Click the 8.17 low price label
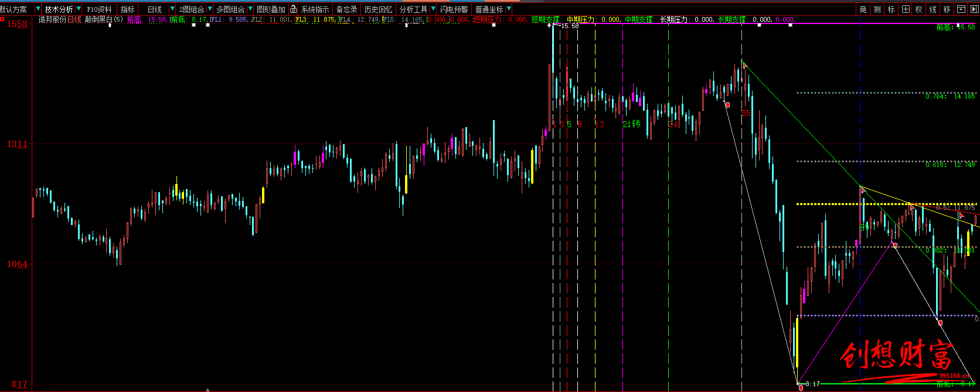This screenshot has width=980, height=392. point(812,384)
